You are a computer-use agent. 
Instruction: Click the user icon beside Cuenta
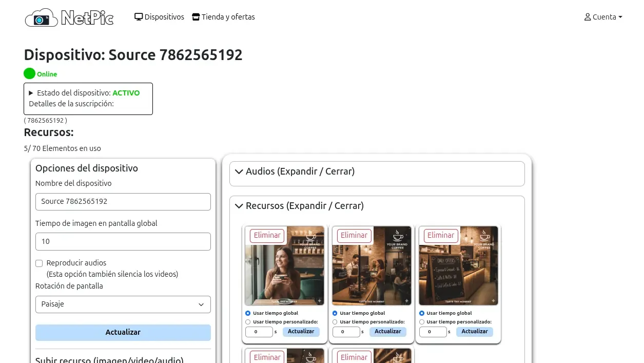(588, 17)
